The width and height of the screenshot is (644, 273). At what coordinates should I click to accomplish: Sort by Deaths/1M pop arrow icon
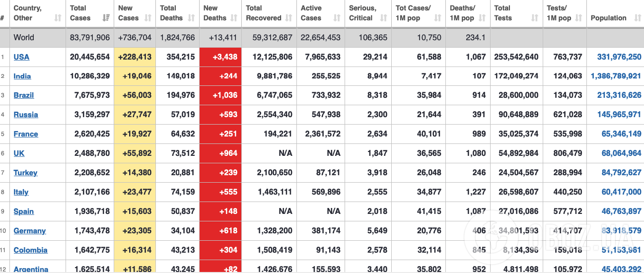coord(482,18)
